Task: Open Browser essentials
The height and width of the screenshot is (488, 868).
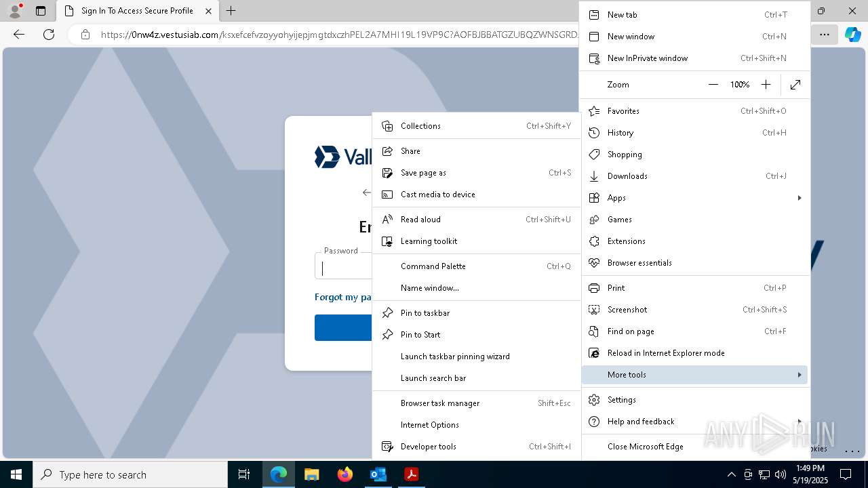Action: click(695, 263)
